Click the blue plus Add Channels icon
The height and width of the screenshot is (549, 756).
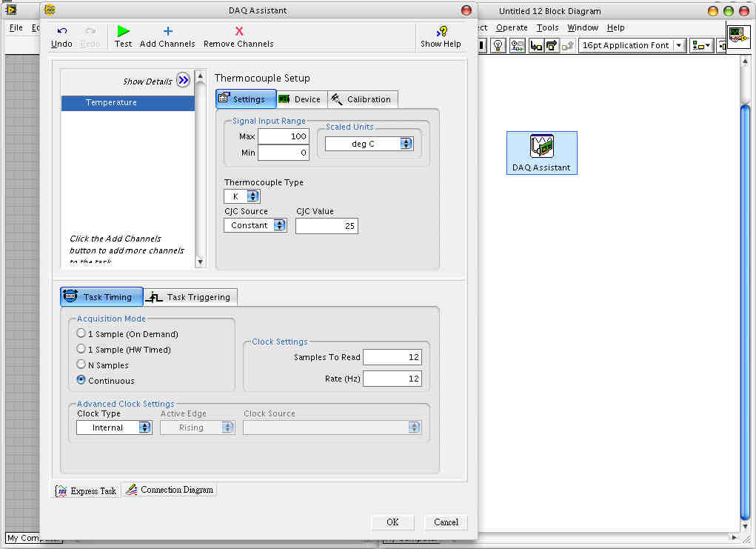click(168, 31)
